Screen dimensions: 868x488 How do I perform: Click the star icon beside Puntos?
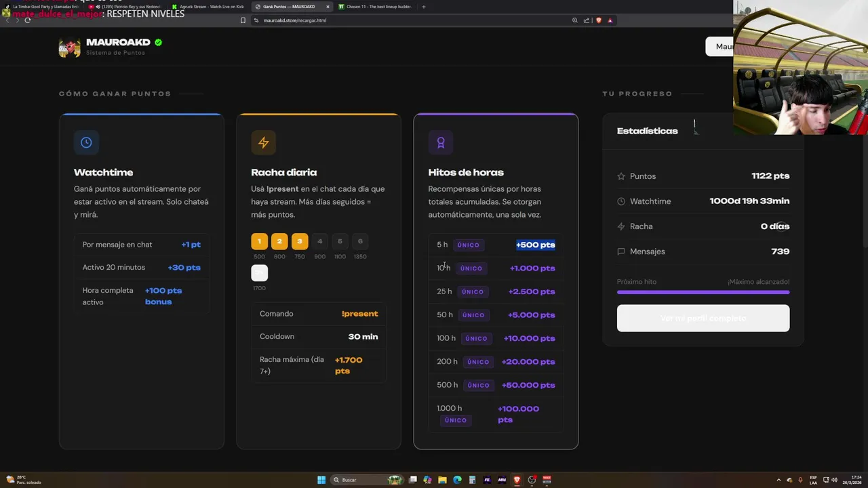(x=621, y=176)
